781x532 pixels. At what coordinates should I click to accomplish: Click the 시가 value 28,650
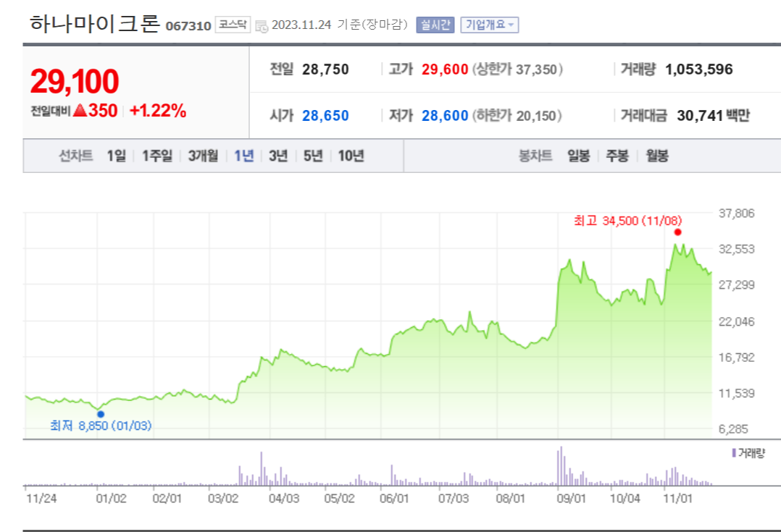[325, 116]
